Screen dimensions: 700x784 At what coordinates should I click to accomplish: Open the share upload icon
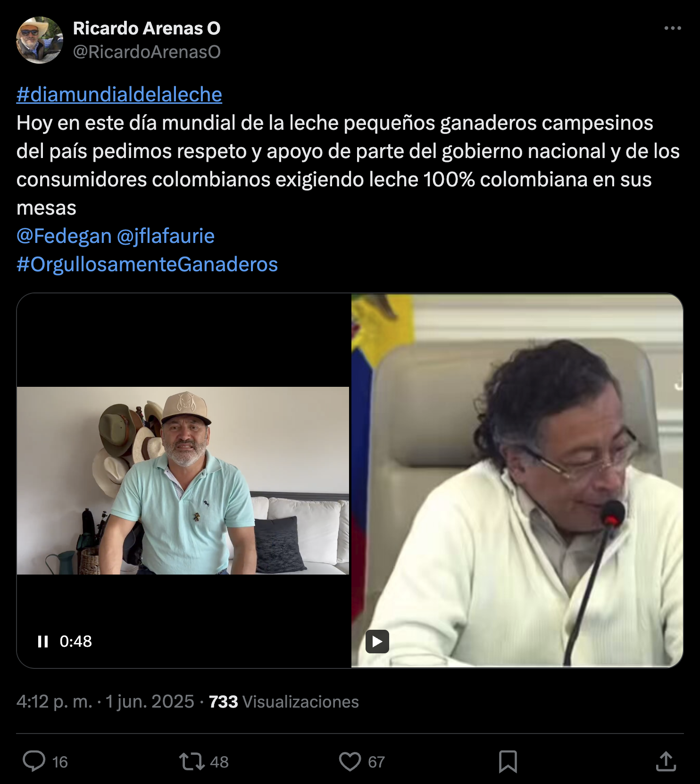click(666, 761)
